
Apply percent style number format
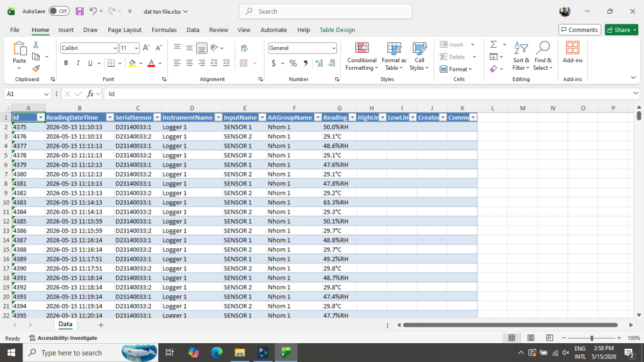(x=293, y=63)
